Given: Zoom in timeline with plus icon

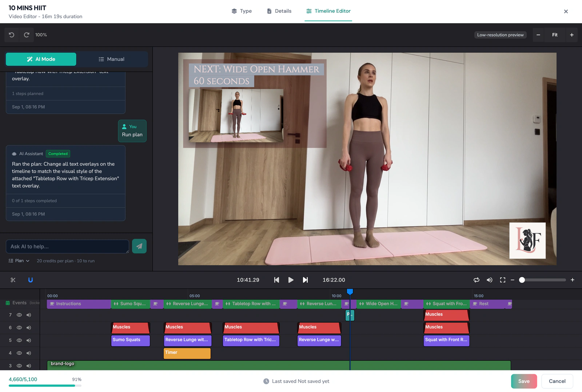Looking at the screenshot, I should tap(573, 280).
